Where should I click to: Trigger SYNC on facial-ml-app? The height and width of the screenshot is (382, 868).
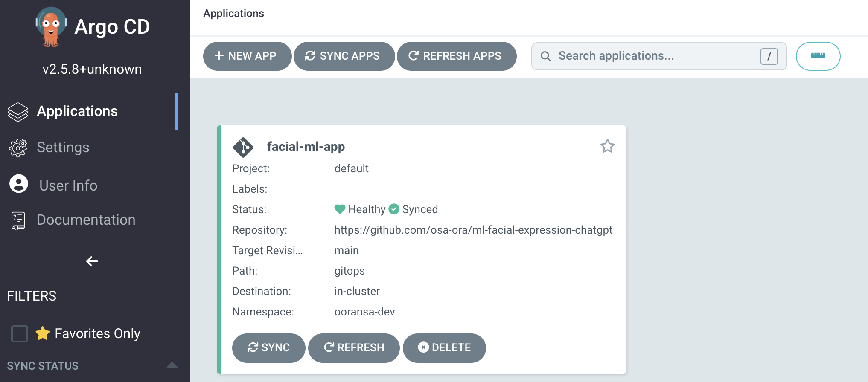click(x=268, y=347)
